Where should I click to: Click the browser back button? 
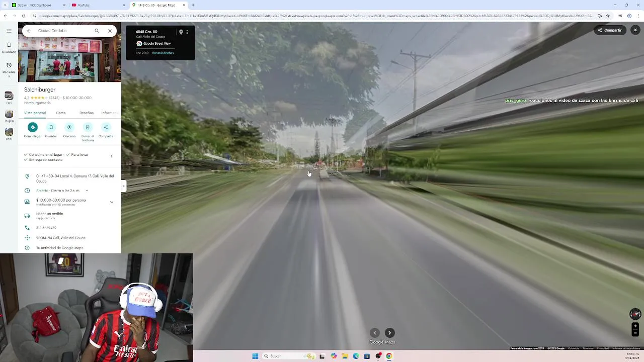[6, 16]
